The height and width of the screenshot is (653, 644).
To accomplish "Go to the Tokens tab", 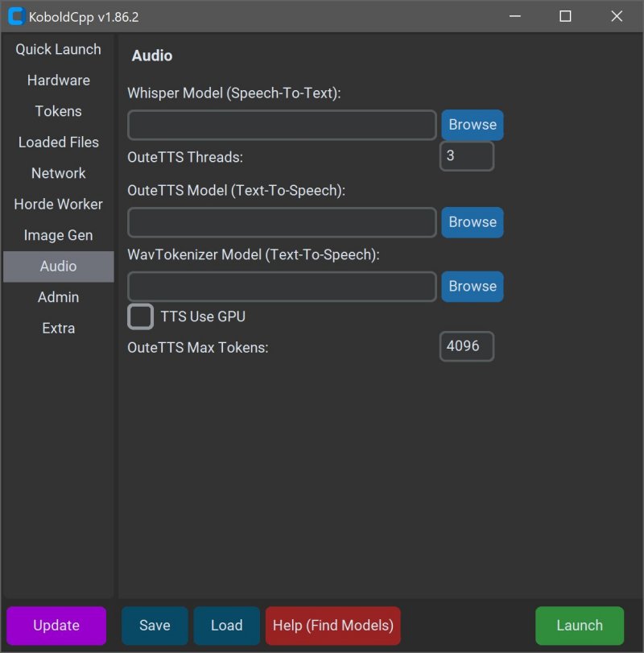I will tap(59, 111).
